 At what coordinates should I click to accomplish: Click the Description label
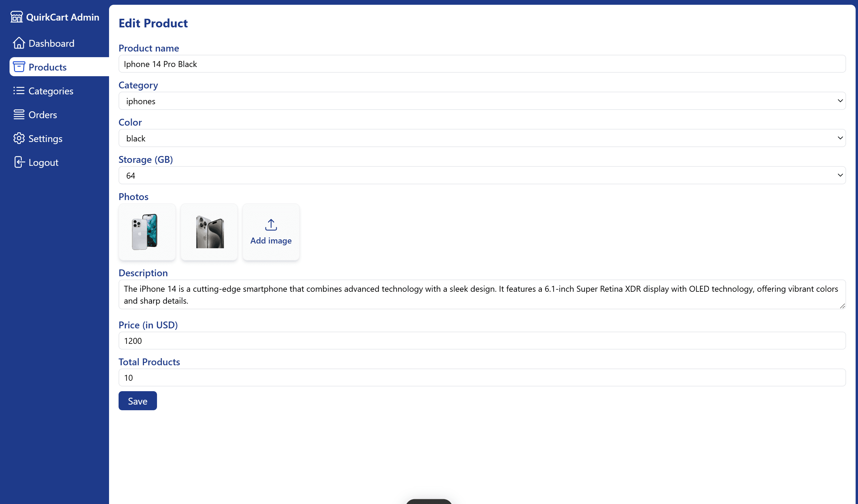click(x=143, y=273)
